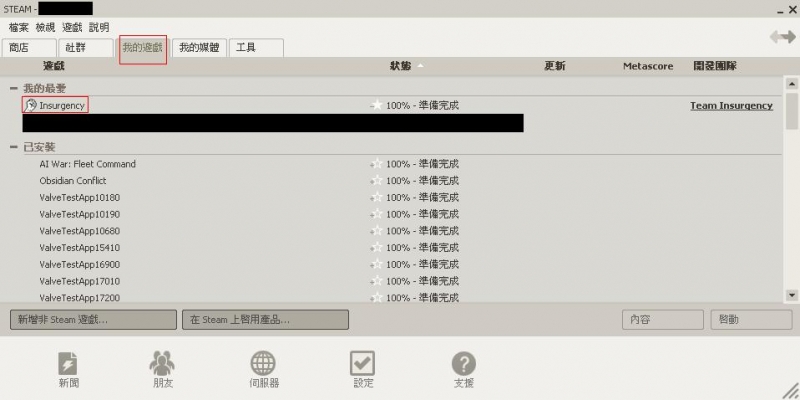Toggle favorite star for ValveTestApp17010
The image size is (800, 400).
click(x=377, y=281)
